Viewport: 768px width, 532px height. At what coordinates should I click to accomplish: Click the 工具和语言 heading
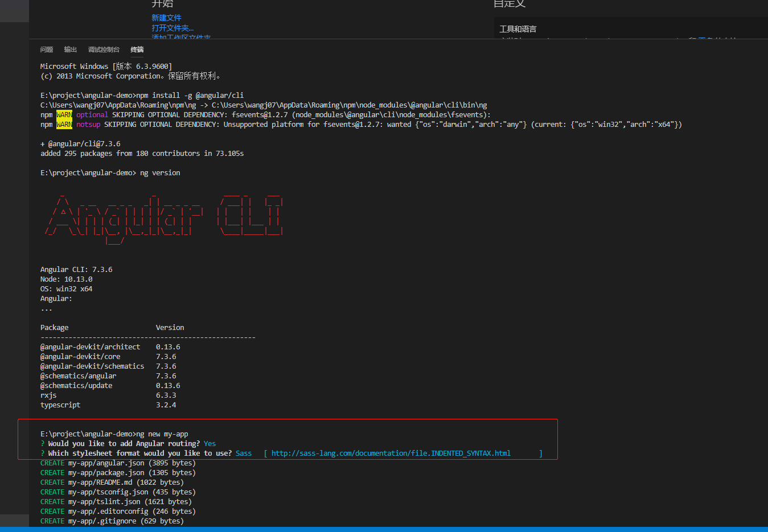click(x=518, y=29)
